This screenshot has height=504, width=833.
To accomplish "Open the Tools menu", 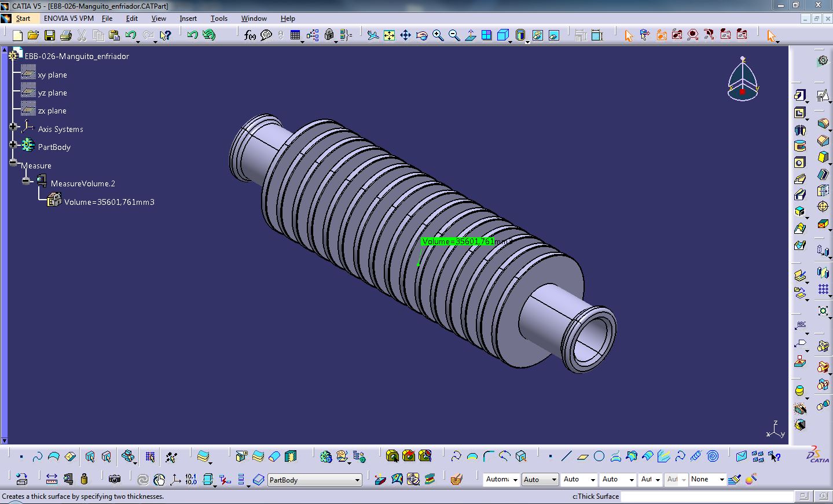I will click(x=219, y=19).
